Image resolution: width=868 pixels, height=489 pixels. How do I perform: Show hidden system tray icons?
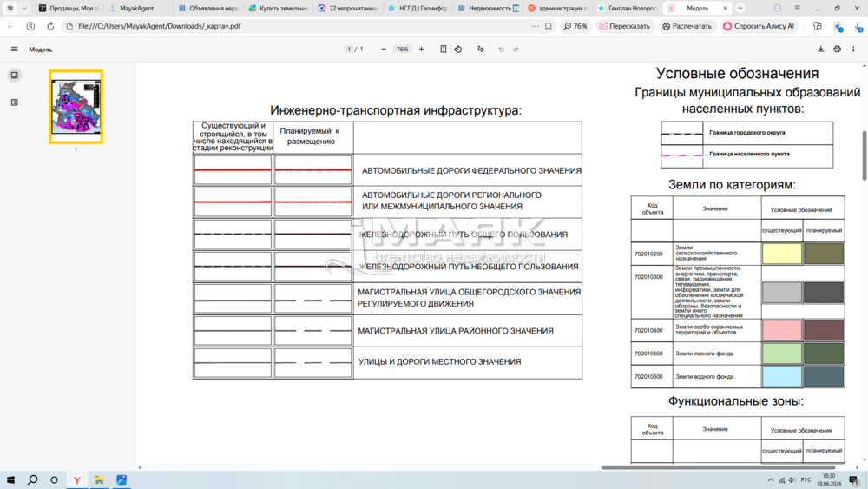(771, 480)
